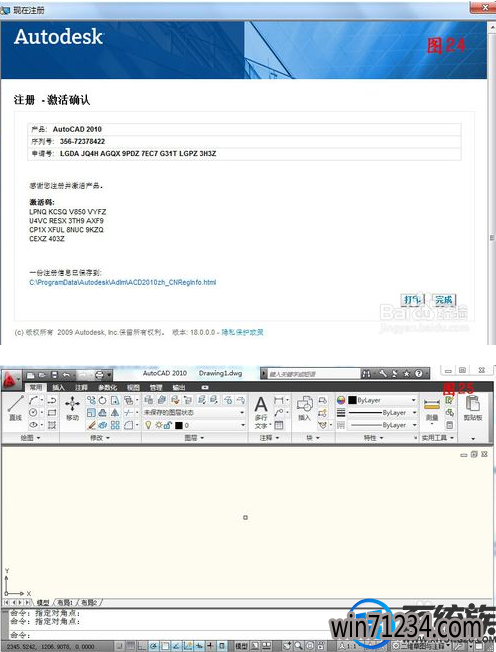Click the Print (打印) button in registration dialog

click(x=412, y=299)
